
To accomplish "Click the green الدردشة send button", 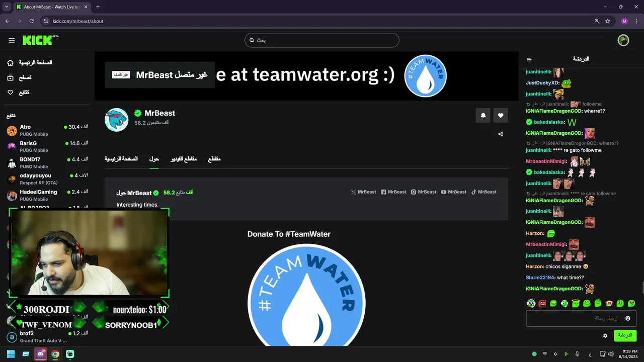I will (625, 335).
